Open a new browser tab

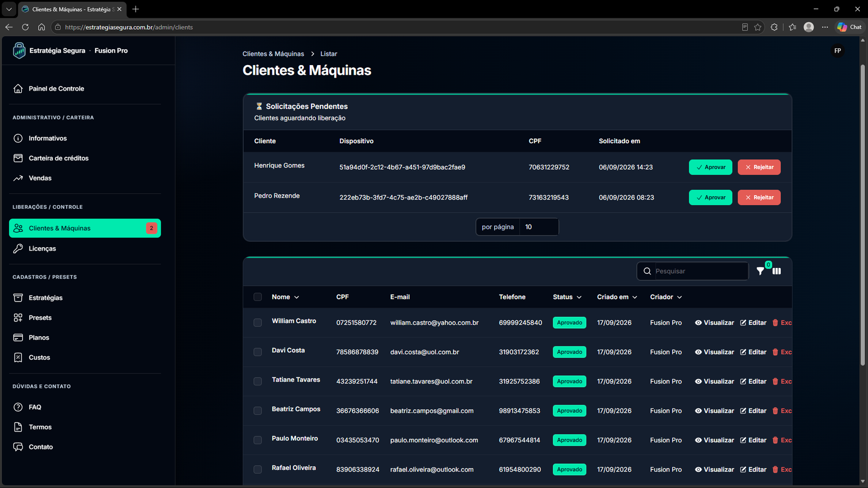point(136,9)
